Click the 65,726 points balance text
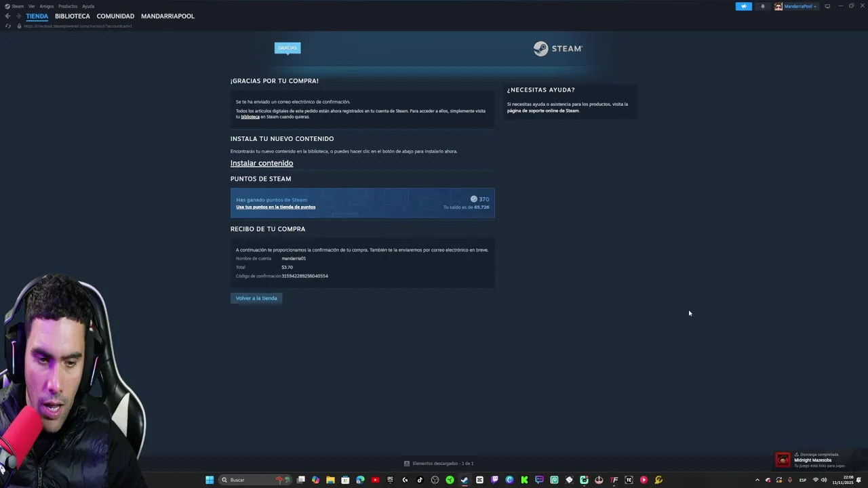This screenshot has height=488, width=868. point(481,207)
